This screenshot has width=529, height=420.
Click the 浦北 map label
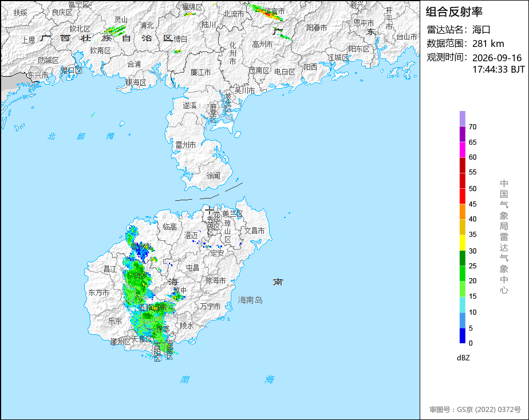coord(147,25)
